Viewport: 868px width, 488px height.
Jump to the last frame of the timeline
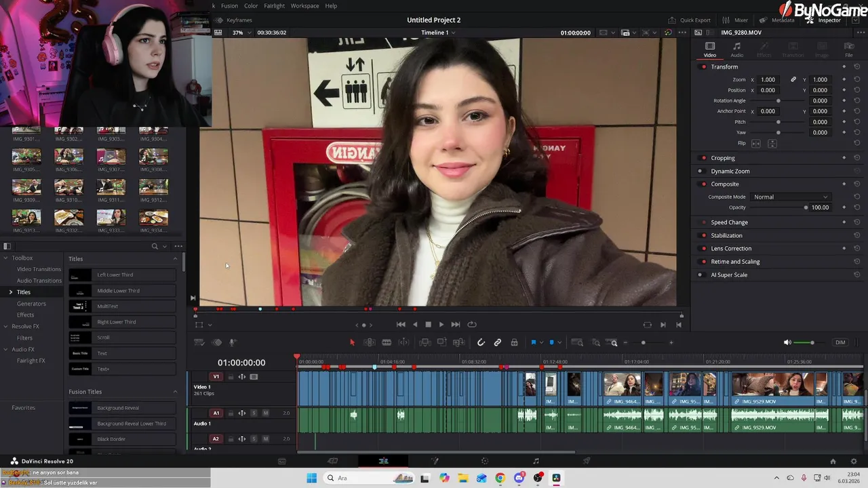click(x=456, y=325)
